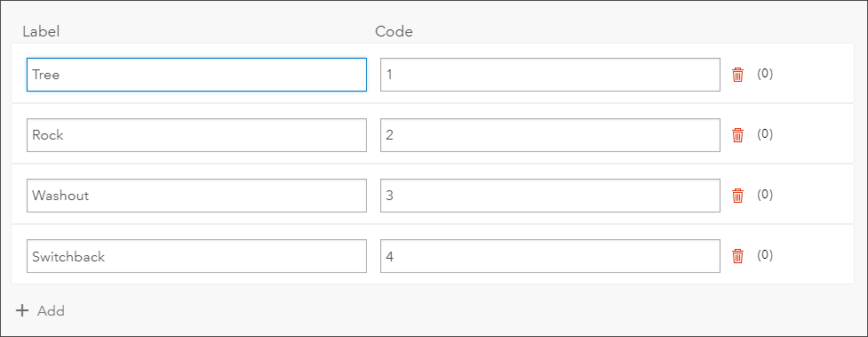Focus the code field containing 3
This screenshot has width=868, height=337.
click(550, 195)
